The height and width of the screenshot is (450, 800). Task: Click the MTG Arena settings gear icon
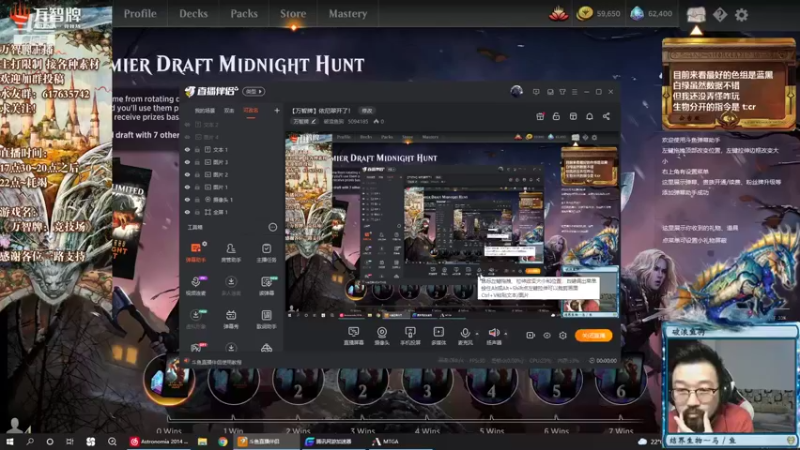click(741, 15)
